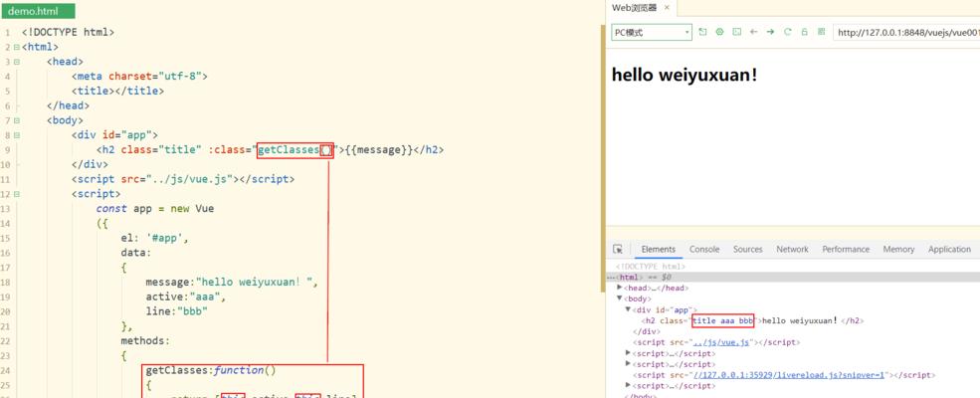Click {{message}} interpolation on line 9
The image size is (980, 398).
[379, 150]
